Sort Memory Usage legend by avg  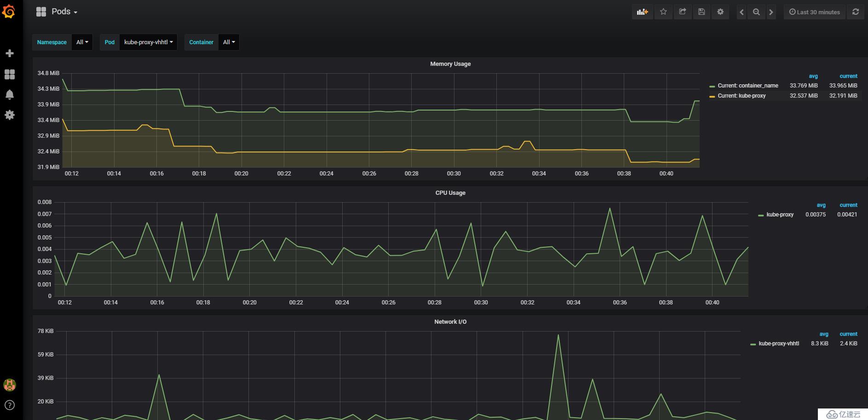813,76
